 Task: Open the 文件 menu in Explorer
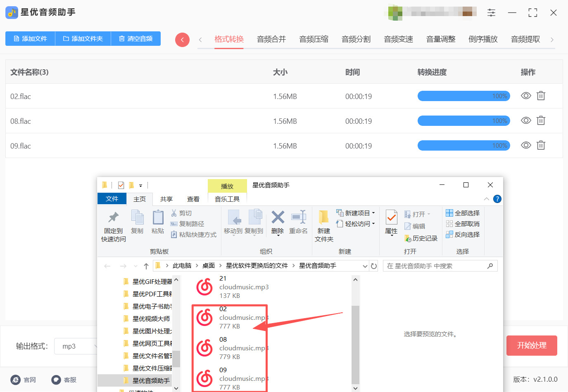[x=112, y=198]
